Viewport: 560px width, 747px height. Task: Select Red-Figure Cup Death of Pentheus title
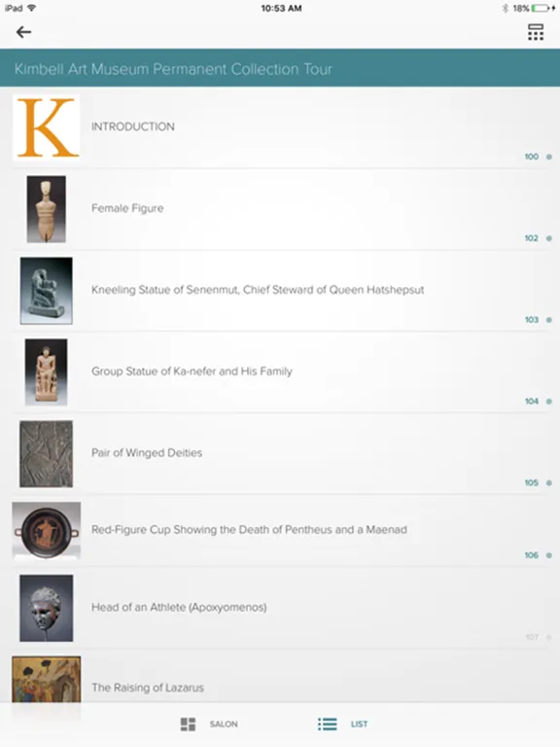tap(249, 530)
